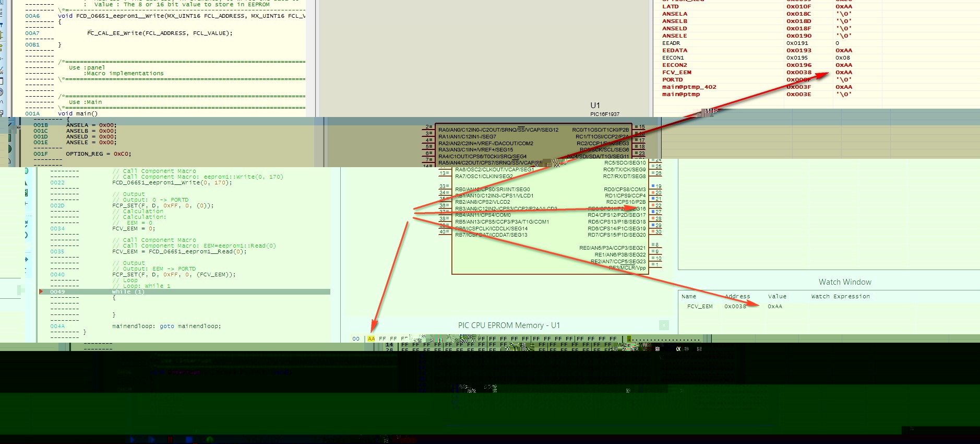Click address 0022 in the source gutter

(x=57, y=182)
